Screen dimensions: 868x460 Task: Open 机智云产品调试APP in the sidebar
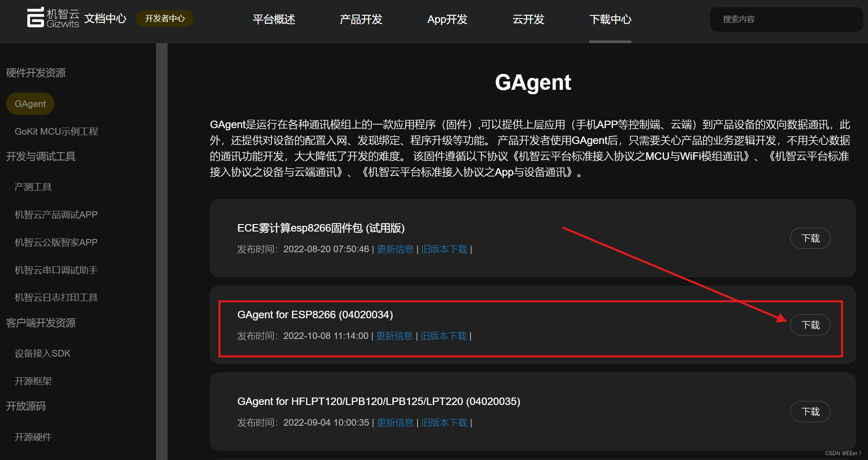click(56, 215)
